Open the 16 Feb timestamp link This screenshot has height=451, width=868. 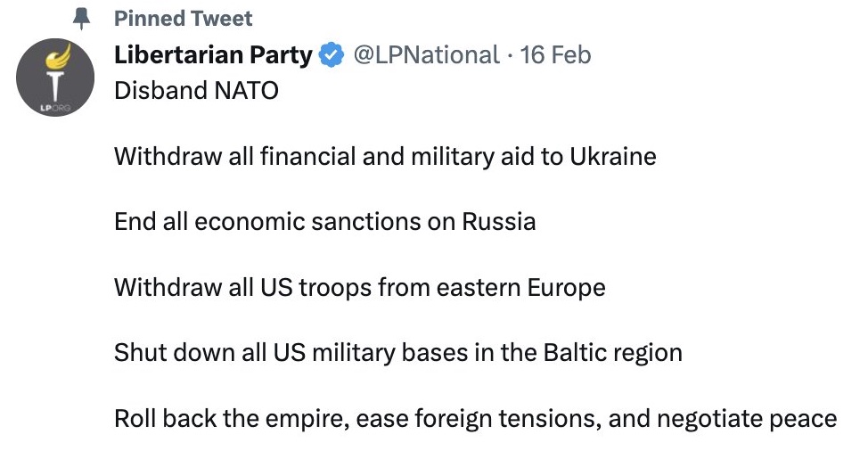[x=555, y=54]
